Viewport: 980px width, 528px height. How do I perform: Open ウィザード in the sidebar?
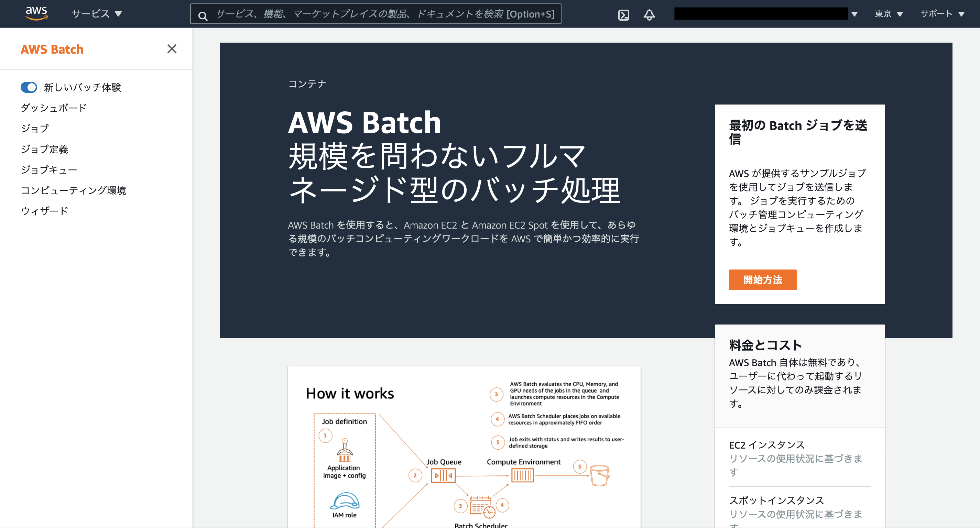[x=44, y=210]
